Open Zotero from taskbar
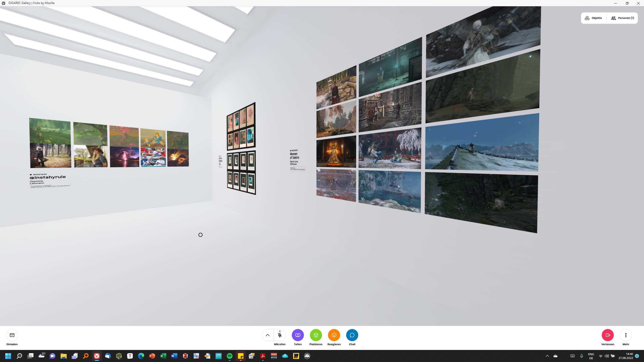 tap(185, 356)
